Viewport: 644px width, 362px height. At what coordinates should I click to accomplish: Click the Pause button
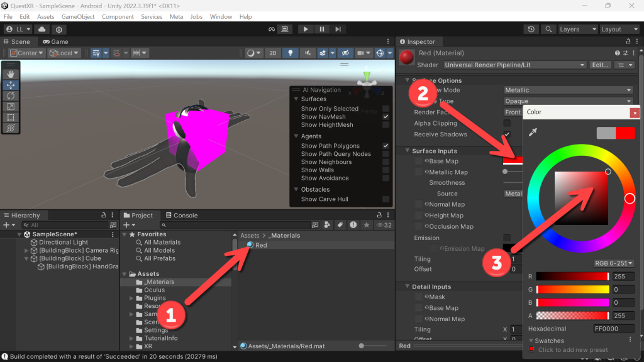[x=321, y=29]
